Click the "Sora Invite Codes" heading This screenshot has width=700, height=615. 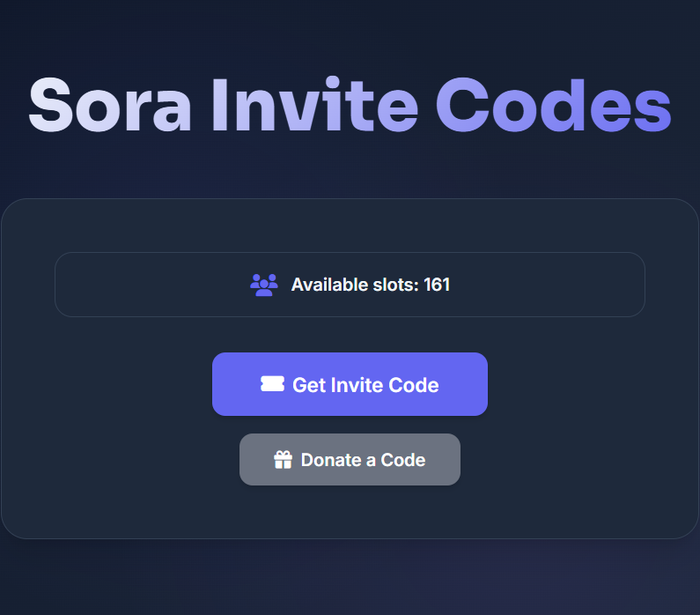click(x=350, y=106)
